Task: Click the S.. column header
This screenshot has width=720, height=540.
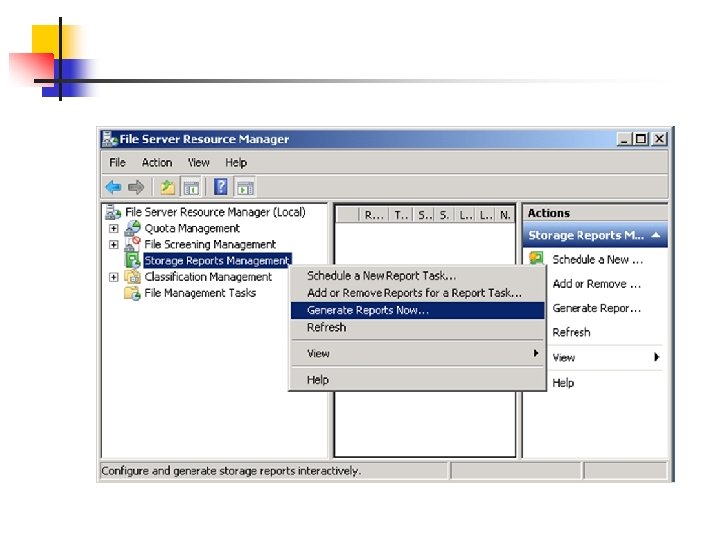Action: [425, 215]
